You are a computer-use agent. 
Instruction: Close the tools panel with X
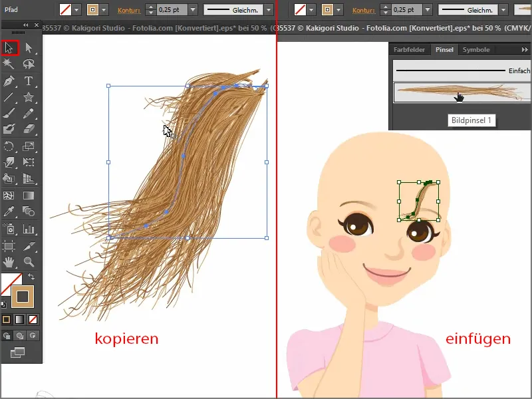pyautogui.click(x=37, y=25)
